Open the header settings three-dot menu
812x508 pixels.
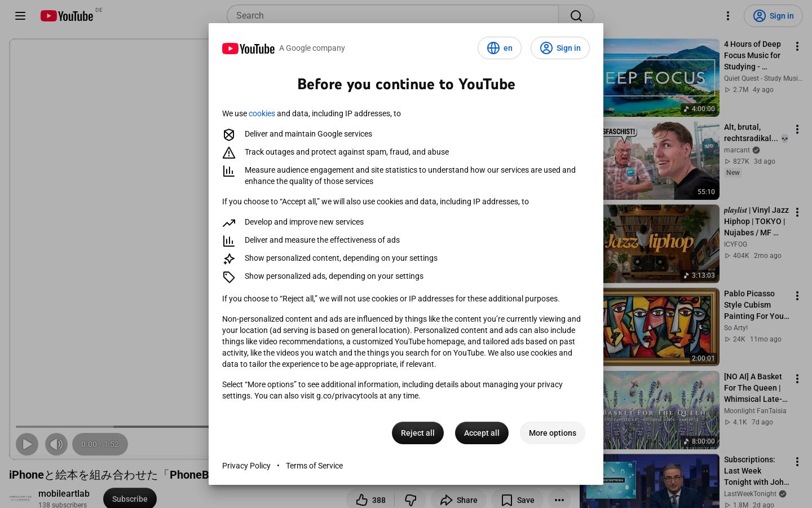[x=728, y=16]
